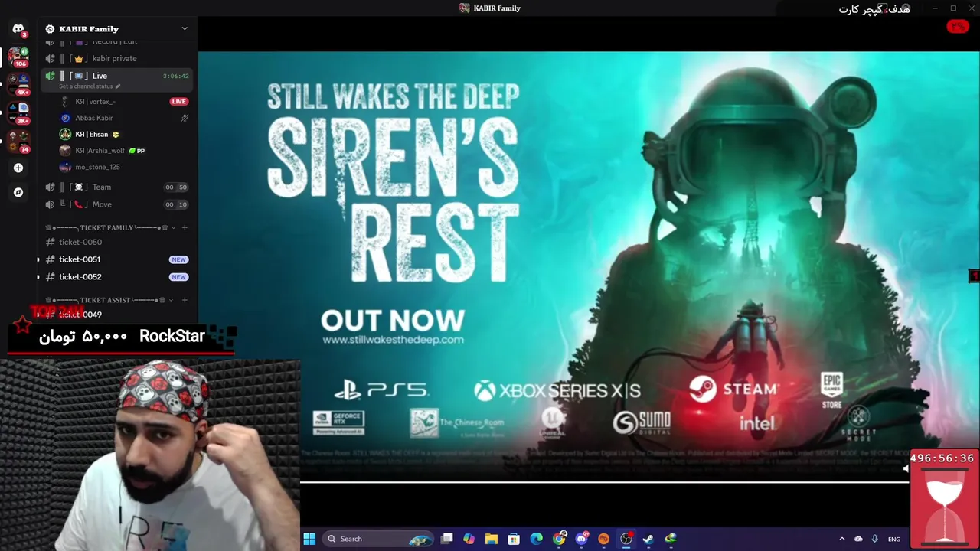Open Microsoft Store from taskbar
Screen dimensions: 980x551
[514, 539]
